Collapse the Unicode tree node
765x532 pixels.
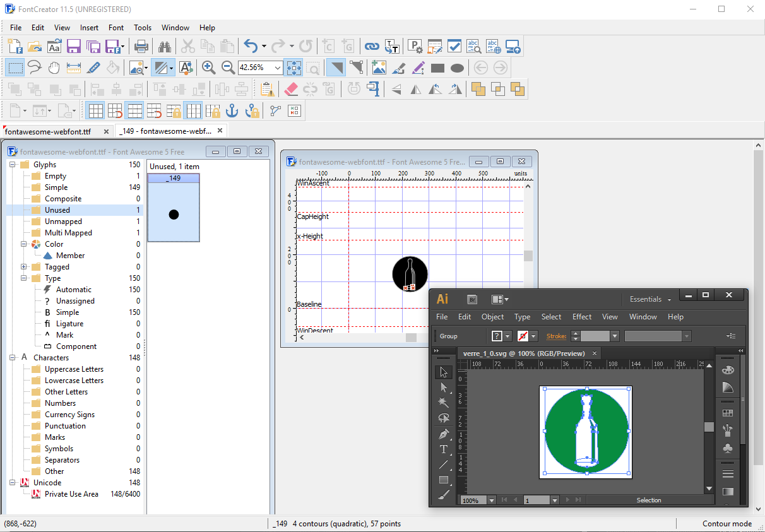click(x=13, y=483)
